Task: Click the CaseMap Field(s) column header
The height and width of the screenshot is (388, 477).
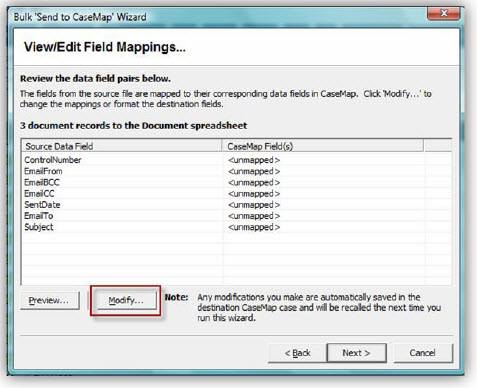Action: 323,146
